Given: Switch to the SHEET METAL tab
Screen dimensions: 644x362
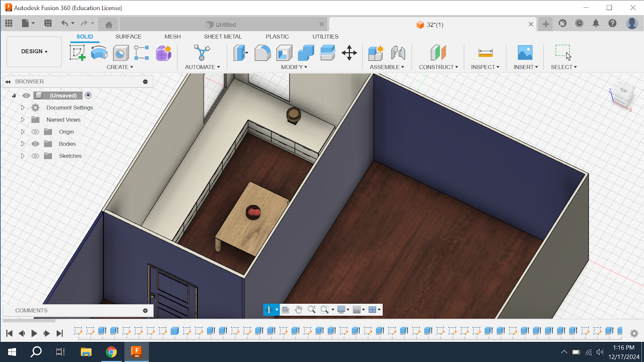Looking at the screenshot, I should 223,37.
